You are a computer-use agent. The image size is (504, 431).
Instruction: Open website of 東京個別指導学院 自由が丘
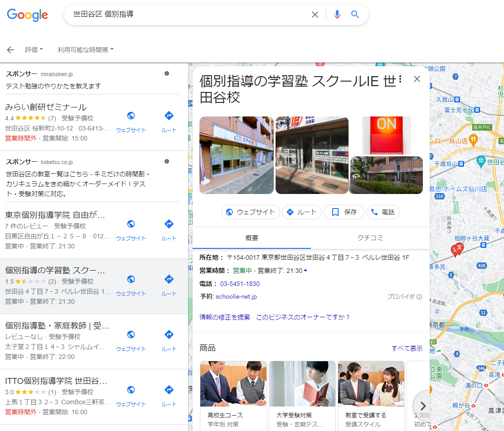[x=131, y=230]
